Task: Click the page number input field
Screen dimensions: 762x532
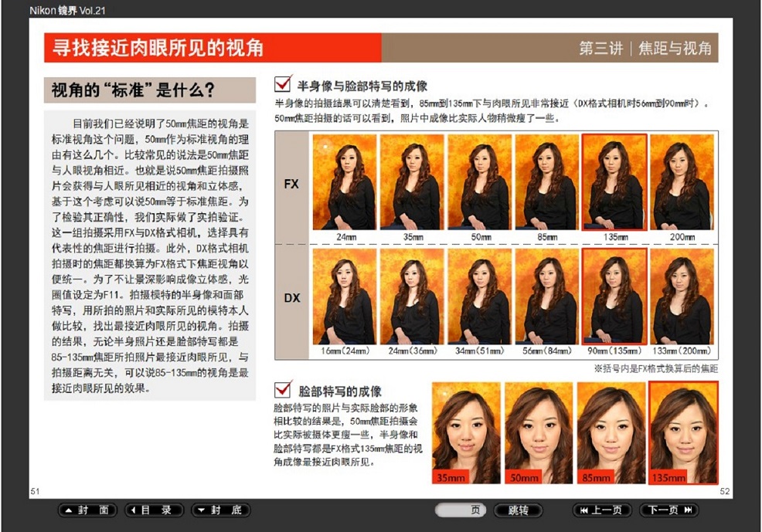Action: 461,510
